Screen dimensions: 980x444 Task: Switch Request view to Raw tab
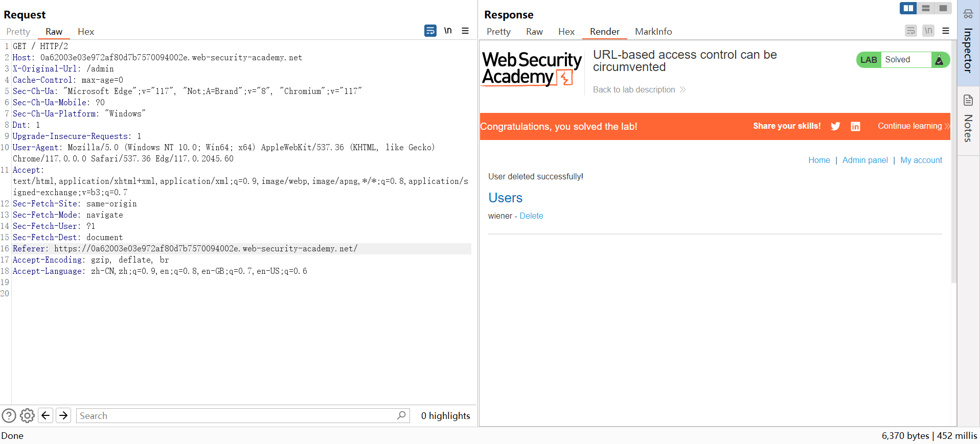click(x=54, y=32)
